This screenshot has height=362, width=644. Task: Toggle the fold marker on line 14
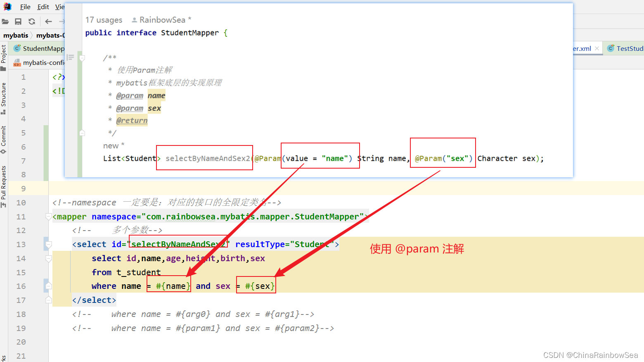(48, 258)
